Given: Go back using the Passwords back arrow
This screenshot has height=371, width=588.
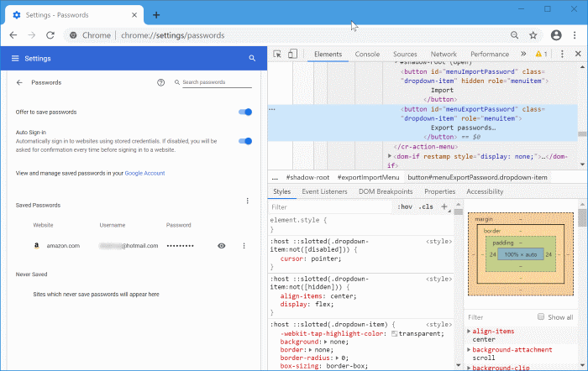Looking at the screenshot, I should click(19, 83).
